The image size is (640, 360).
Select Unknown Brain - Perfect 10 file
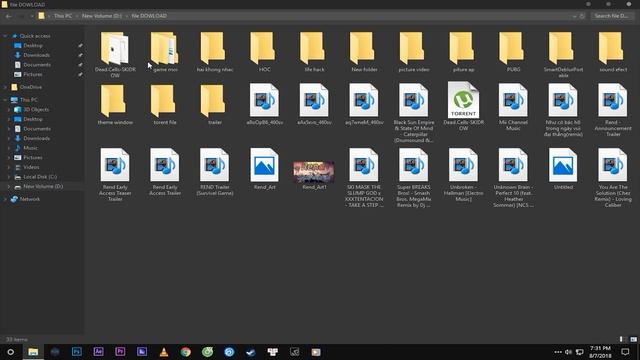click(x=513, y=178)
